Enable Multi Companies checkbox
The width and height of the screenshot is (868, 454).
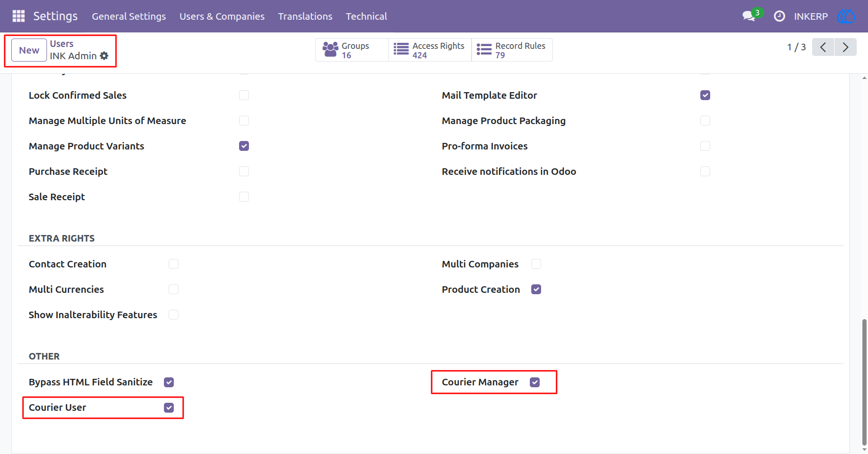point(536,264)
